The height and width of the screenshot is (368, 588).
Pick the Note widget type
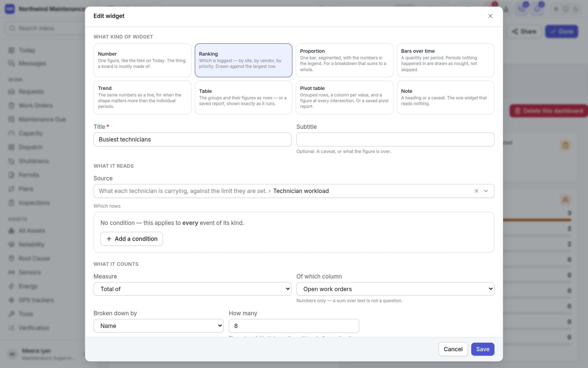(445, 97)
